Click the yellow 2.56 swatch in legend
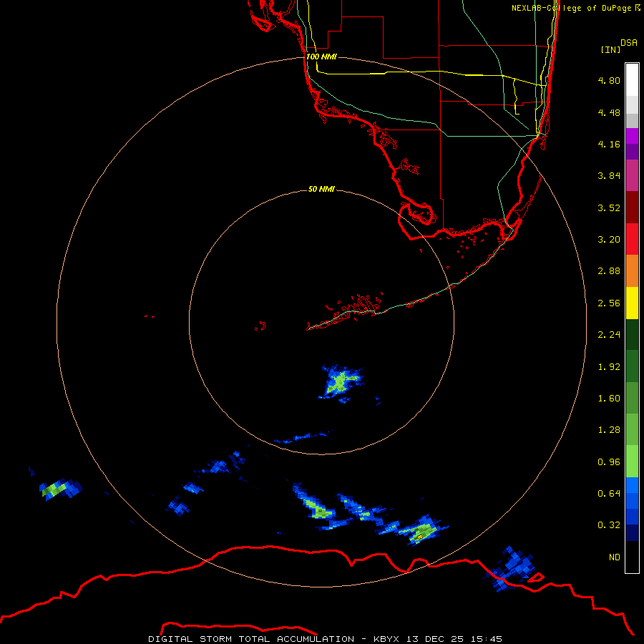644x644 pixels. tap(632, 303)
